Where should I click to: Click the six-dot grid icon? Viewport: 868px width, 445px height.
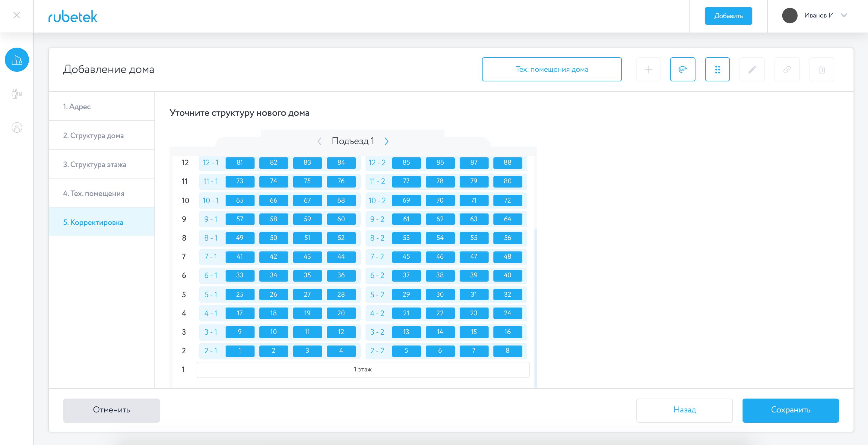tap(718, 69)
